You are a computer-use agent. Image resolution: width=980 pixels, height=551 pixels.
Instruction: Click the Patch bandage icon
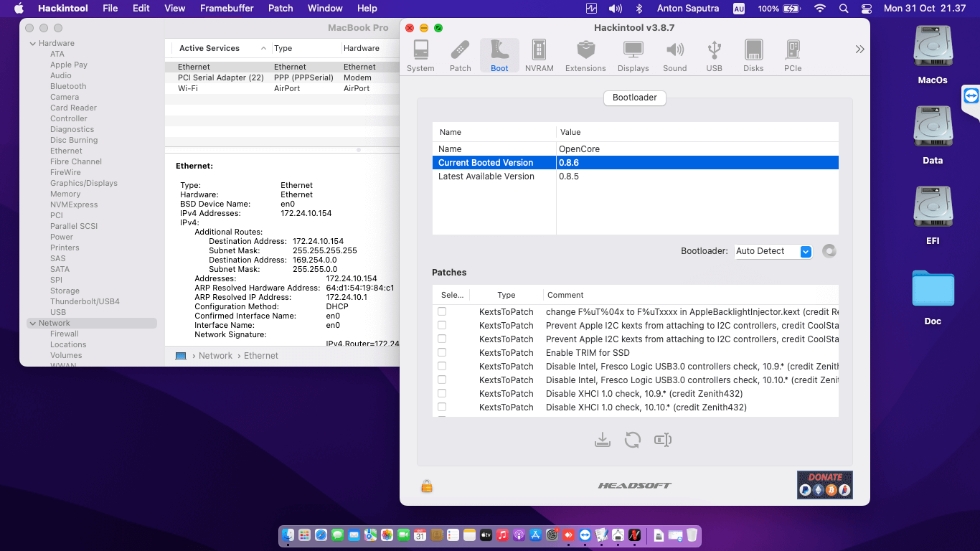coord(460,55)
